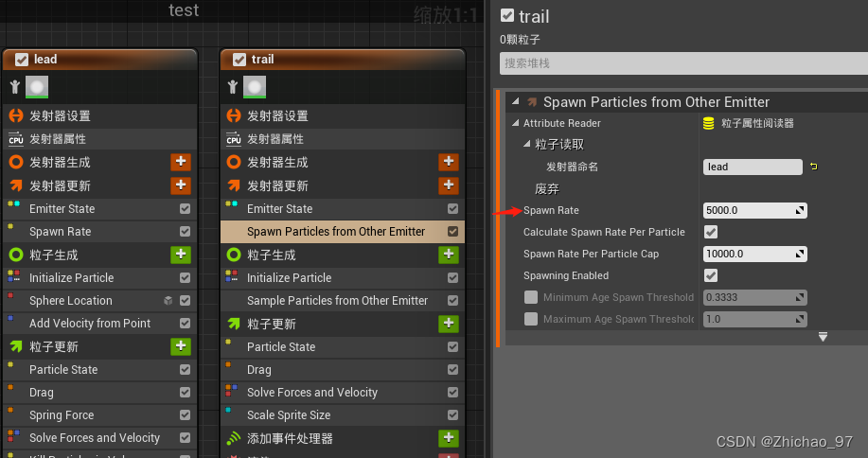Click green plus beside 添加事件处理器

click(x=449, y=438)
